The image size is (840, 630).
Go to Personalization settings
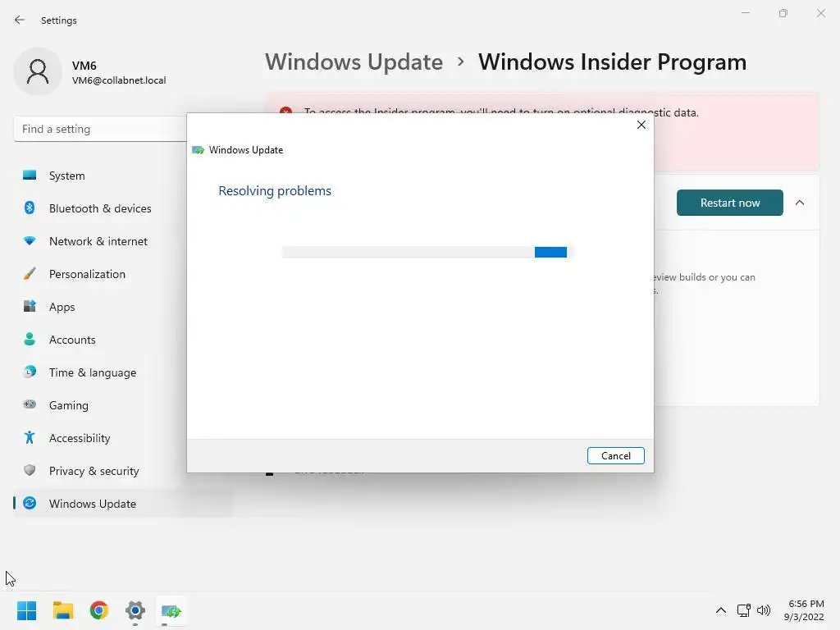coord(123,274)
